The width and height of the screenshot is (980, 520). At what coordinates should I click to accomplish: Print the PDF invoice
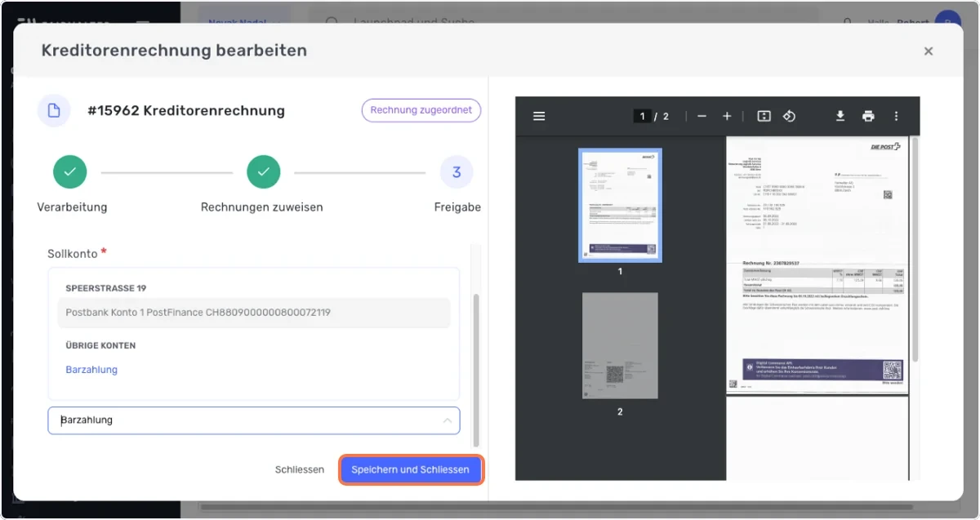pos(868,116)
